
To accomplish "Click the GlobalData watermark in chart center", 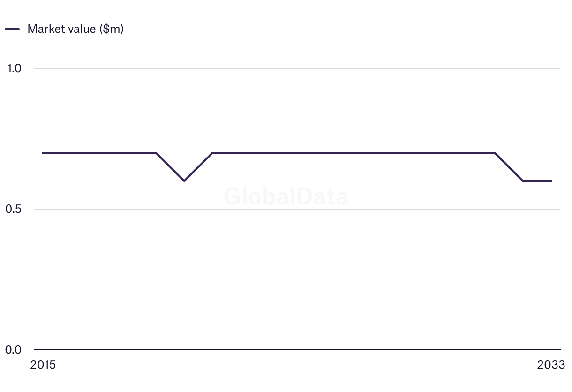I will [286, 196].
